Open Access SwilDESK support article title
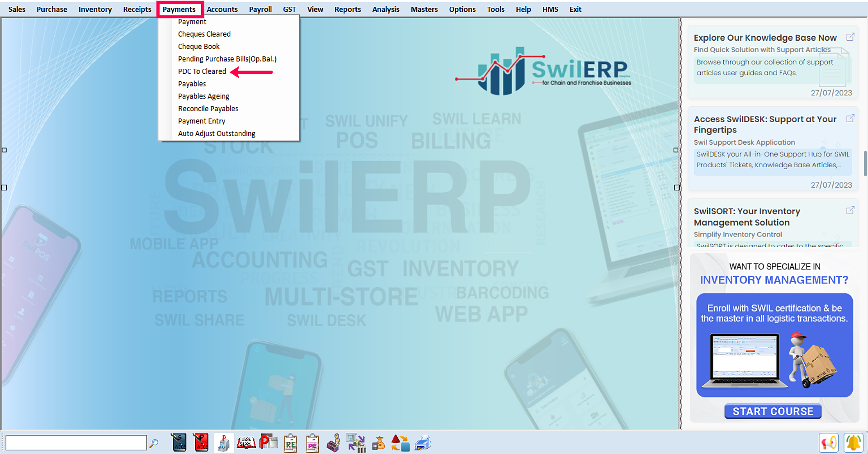This screenshot has height=454, width=868. [765, 124]
